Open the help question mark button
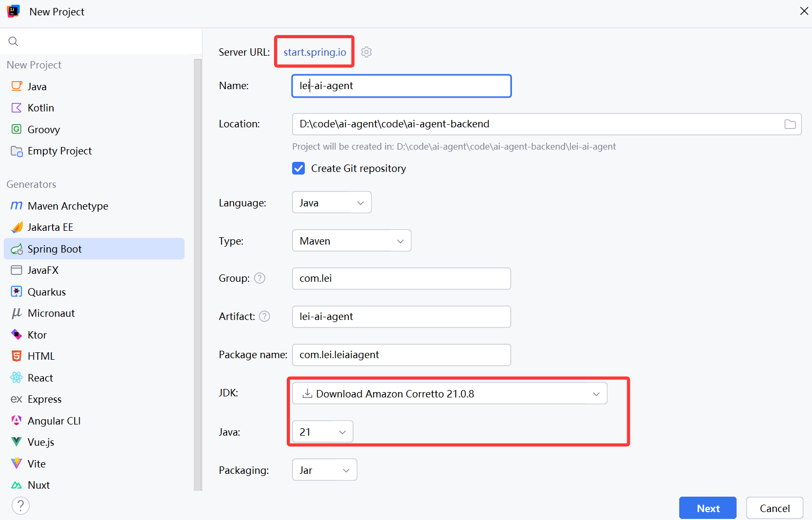 point(20,506)
